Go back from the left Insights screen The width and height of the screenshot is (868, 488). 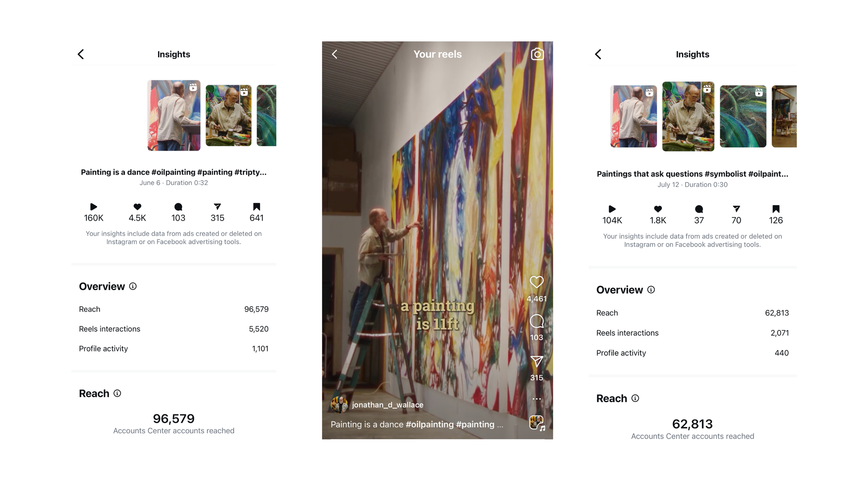[81, 54]
